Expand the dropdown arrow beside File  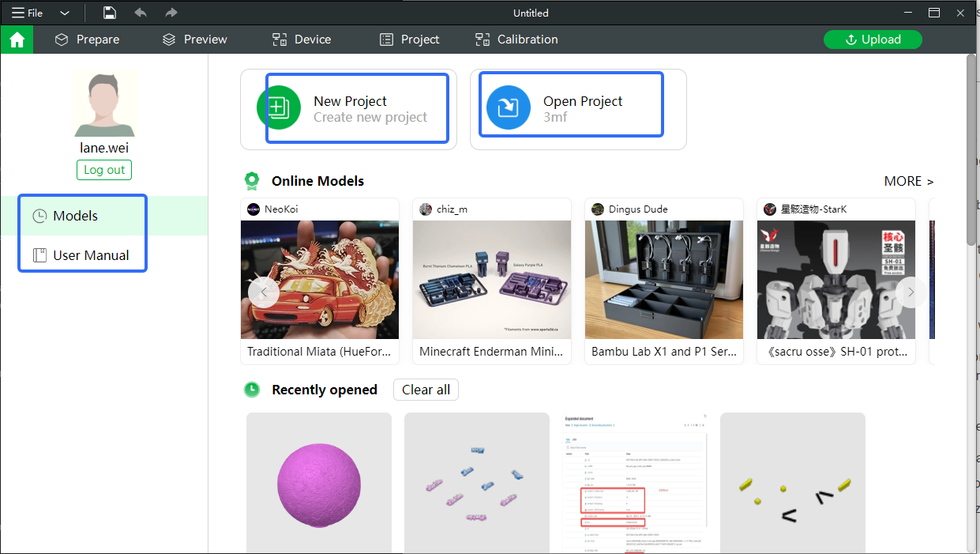[65, 13]
